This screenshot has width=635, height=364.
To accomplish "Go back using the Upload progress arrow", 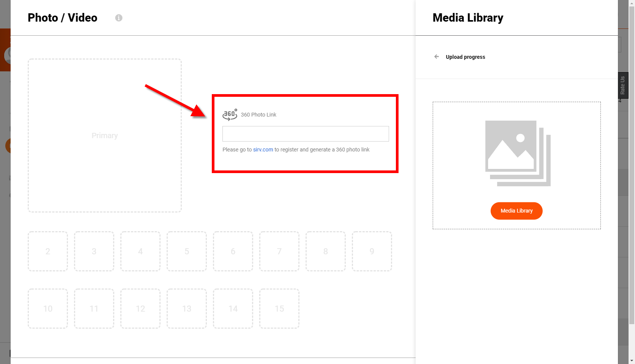I will tap(436, 57).
